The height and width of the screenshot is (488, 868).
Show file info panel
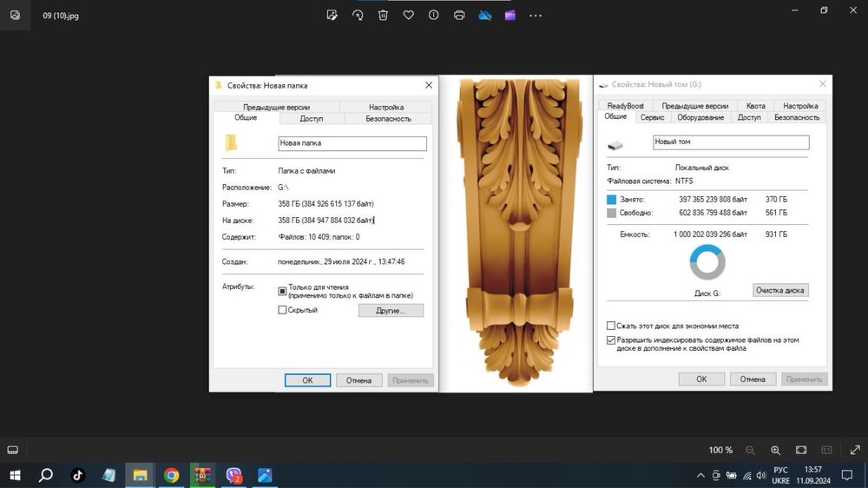pos(433,15)
